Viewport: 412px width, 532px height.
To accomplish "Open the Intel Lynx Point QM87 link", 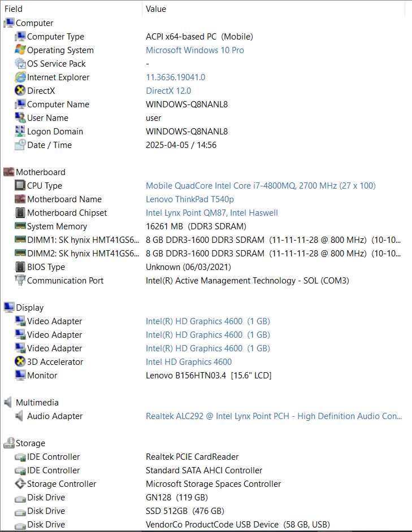I will point(211,213).
